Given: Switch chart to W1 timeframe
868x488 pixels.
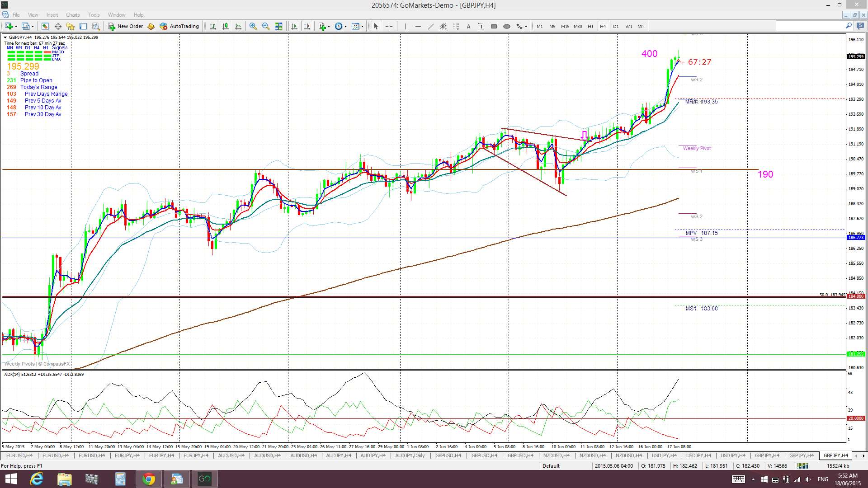Looking at the screenshot, I should click(x=628, y=26).
